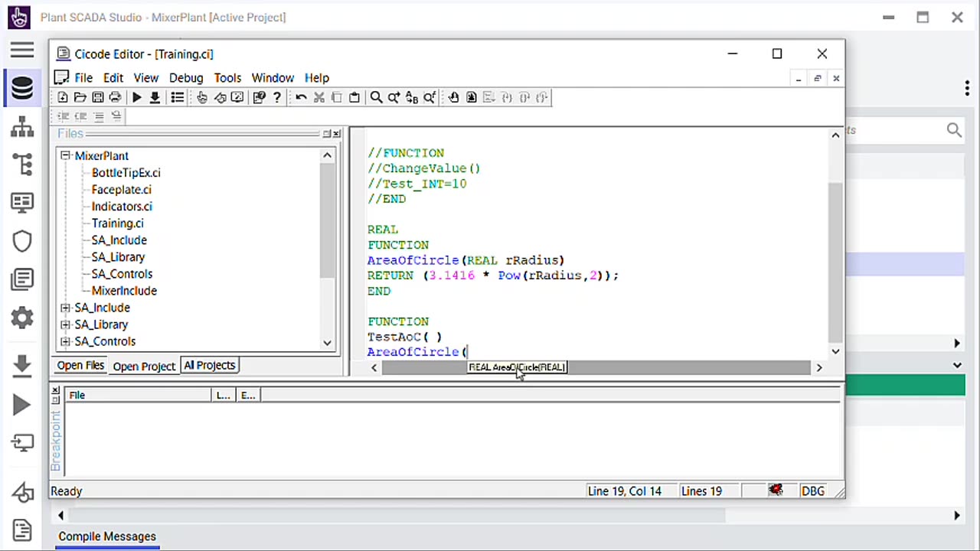The image size is (980, 551).
Task: Click the sidebar download arrow icon
Action: pyautogui.click(x=21, y=366)
